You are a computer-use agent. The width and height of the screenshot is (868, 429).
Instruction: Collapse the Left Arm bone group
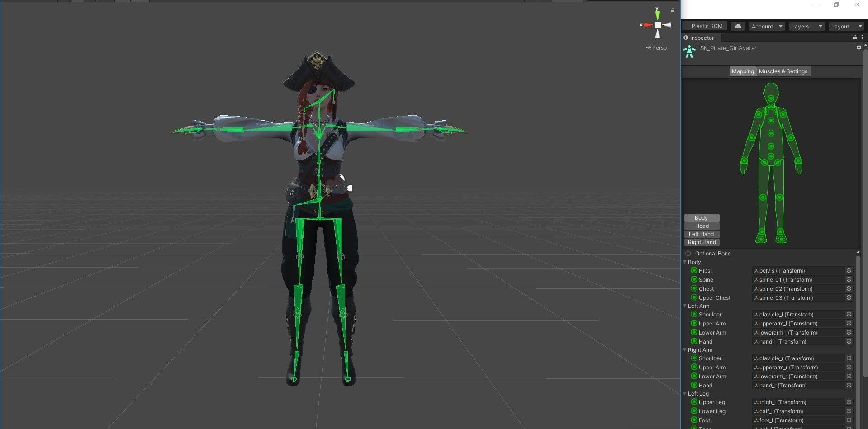click(685, 306)
